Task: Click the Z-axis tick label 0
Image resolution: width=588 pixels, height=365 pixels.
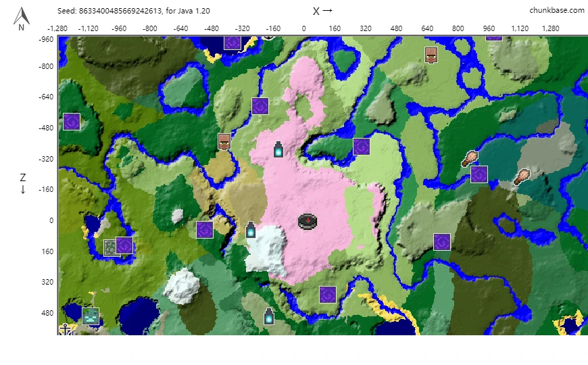Action: pyautogui.click(x=51, y=220)
